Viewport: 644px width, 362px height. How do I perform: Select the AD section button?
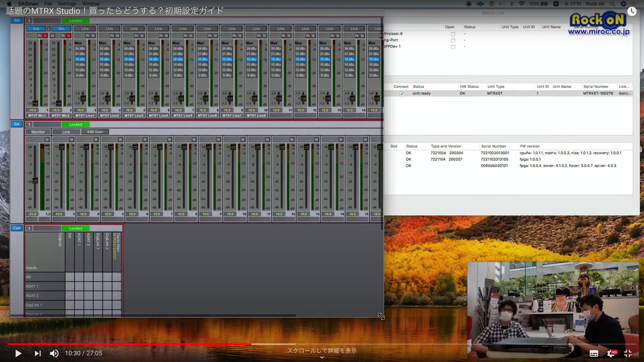tap(17, 20)
